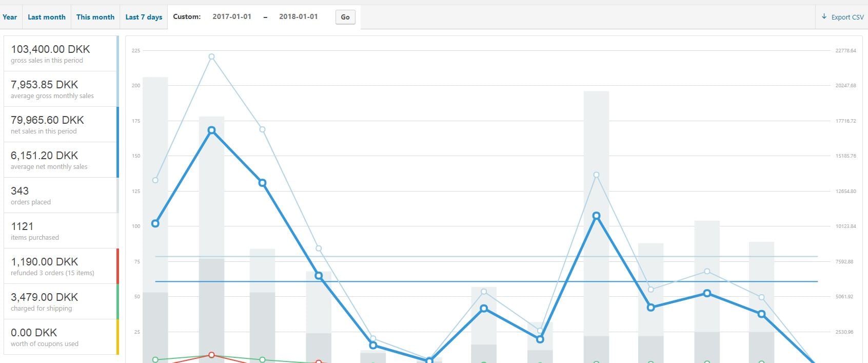Select the average net monthly sales legend
Viewport: 868px width, 363px height.
[x=61, y=160]
